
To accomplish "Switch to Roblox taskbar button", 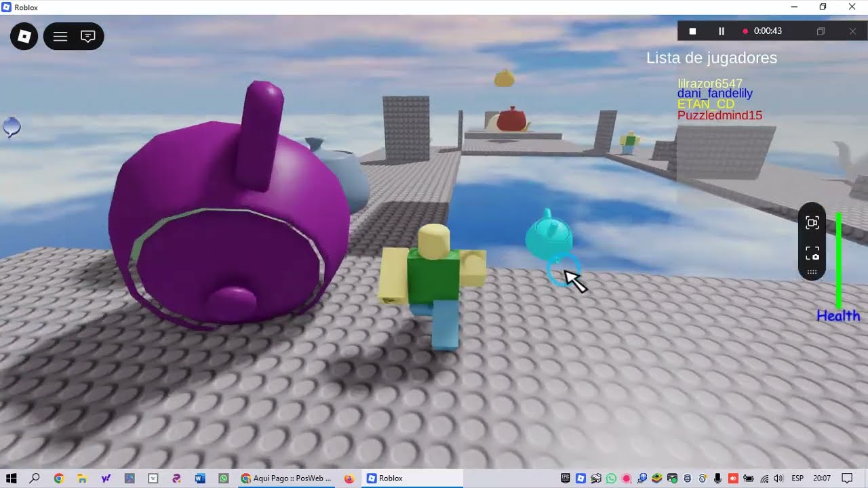I will coord(412,479).
